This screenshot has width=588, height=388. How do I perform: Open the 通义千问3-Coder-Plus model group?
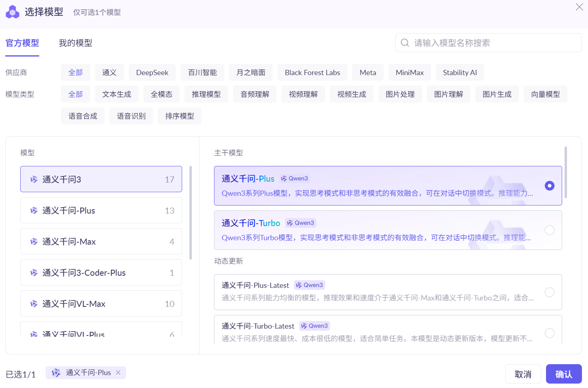pos(101,273)
